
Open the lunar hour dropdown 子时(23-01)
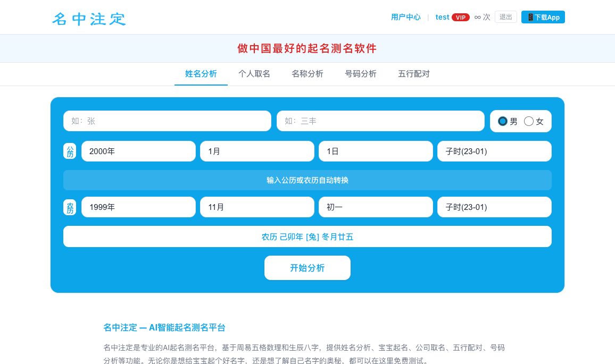click(494, 207)
